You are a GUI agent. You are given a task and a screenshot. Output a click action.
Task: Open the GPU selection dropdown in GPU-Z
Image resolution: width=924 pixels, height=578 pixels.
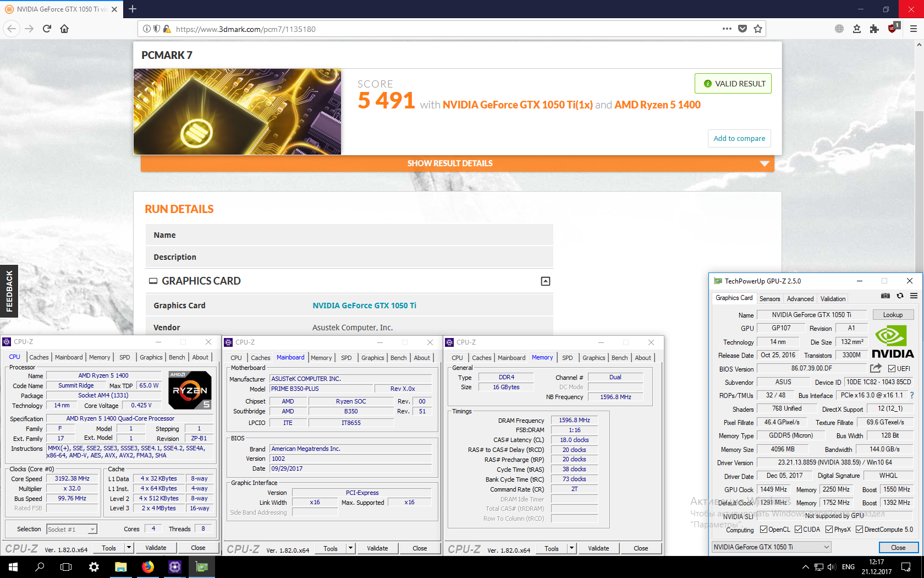click(771, 547)
